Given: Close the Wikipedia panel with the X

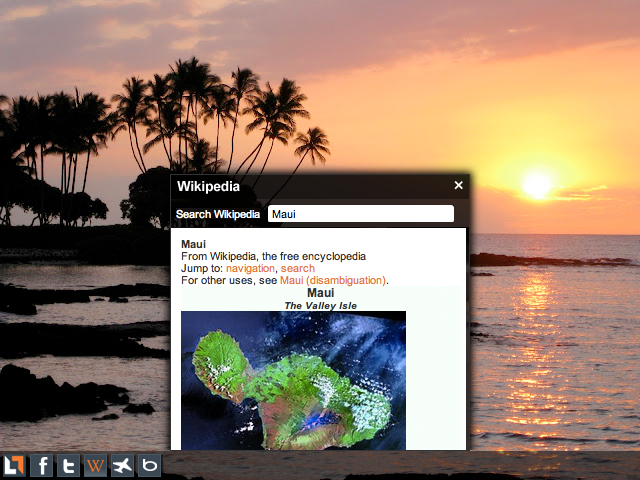Looking at the screenshot, I should (x=458, y=185).
